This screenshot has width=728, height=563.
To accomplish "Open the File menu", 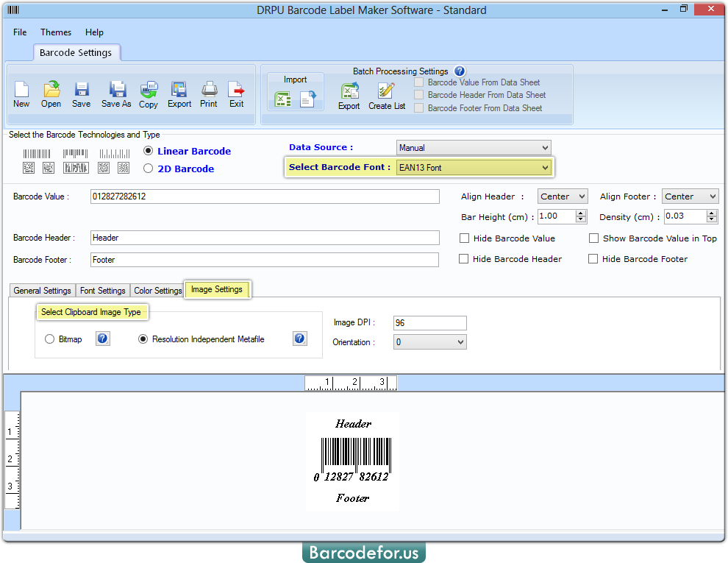I will coord(20,32).
